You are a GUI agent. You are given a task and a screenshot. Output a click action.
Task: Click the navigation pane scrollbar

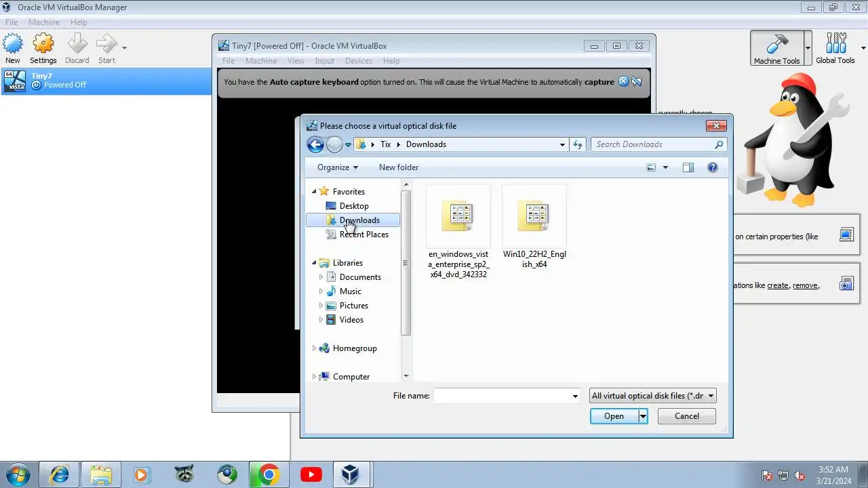(x=406, y=264)
